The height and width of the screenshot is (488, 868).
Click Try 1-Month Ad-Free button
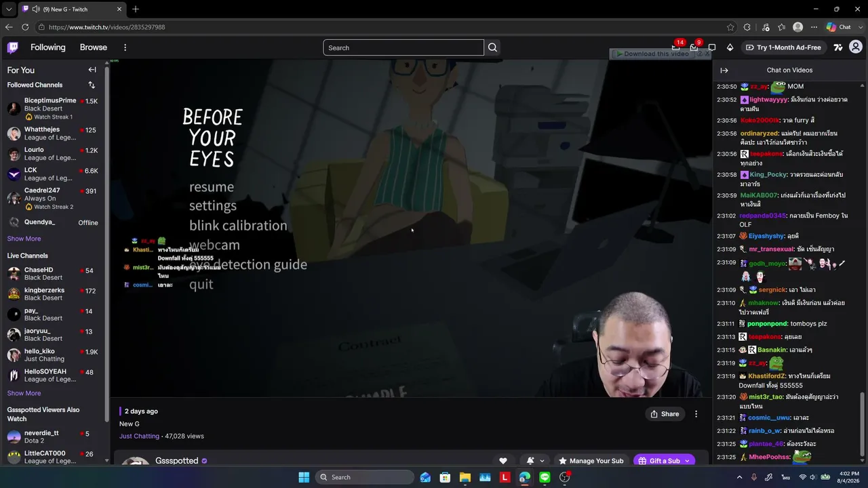point(783,47)
